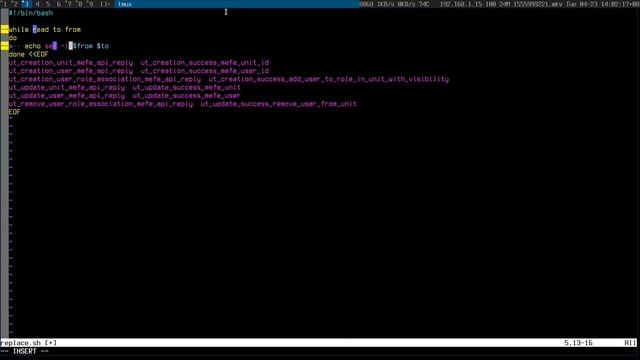
Task: Switch to workspace tag 7
Action: 69,4
